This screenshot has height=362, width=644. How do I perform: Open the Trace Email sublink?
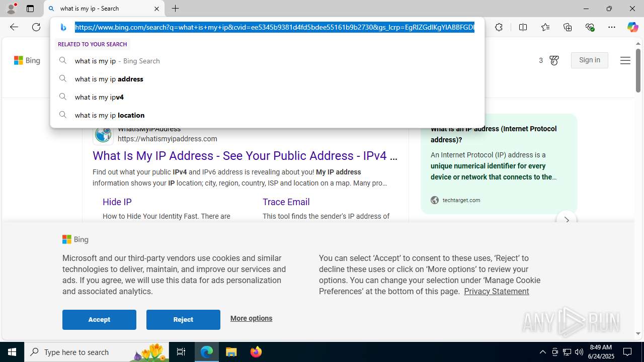click(286, 202)
